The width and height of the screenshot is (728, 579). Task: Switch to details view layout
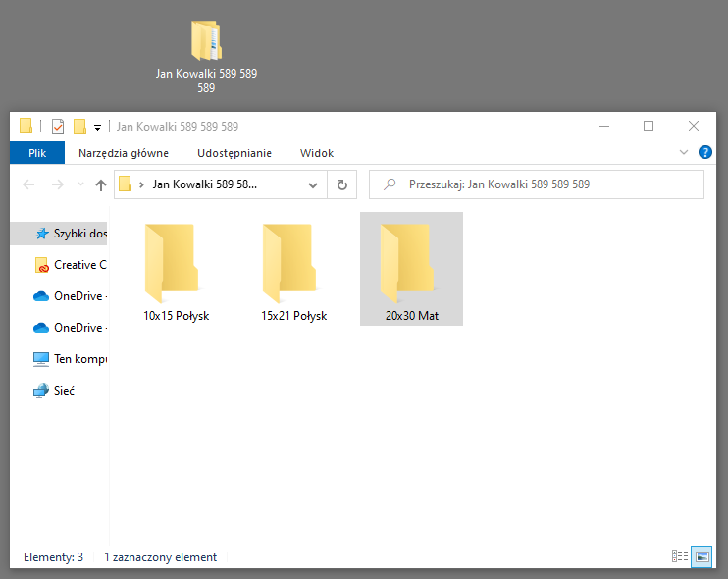pos(679,556)
